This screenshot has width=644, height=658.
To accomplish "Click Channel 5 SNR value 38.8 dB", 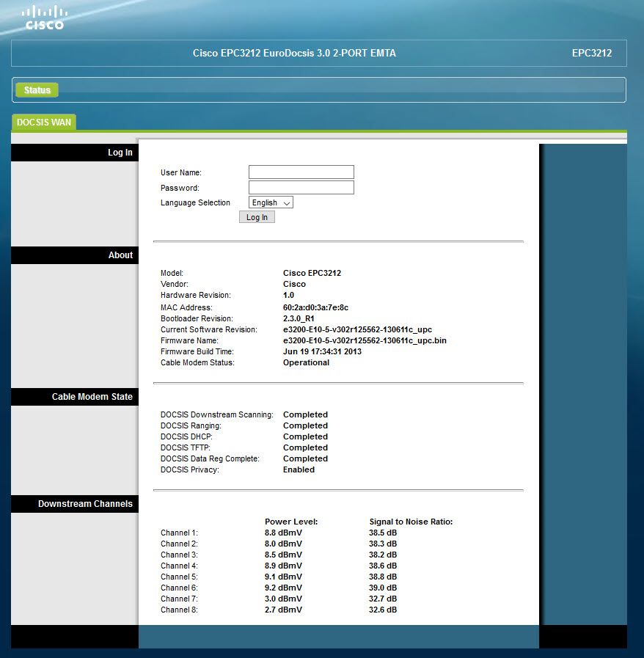I will (x=383, y=577).
